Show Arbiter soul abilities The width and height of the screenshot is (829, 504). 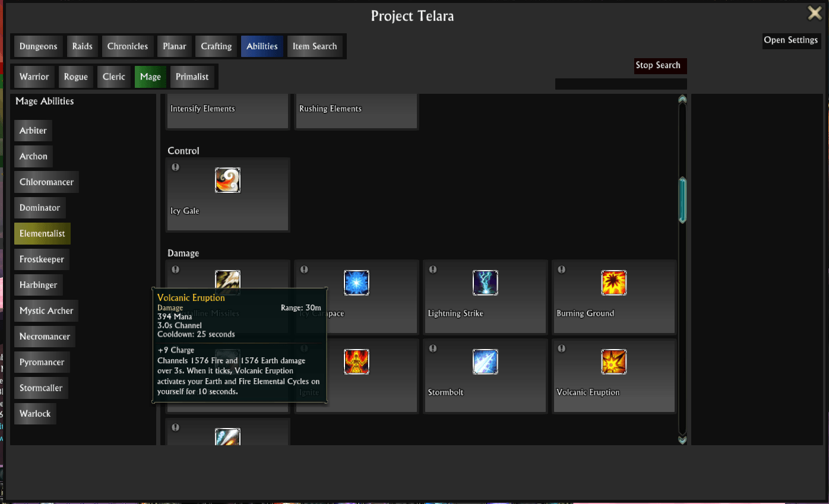[x=33, y=131]
